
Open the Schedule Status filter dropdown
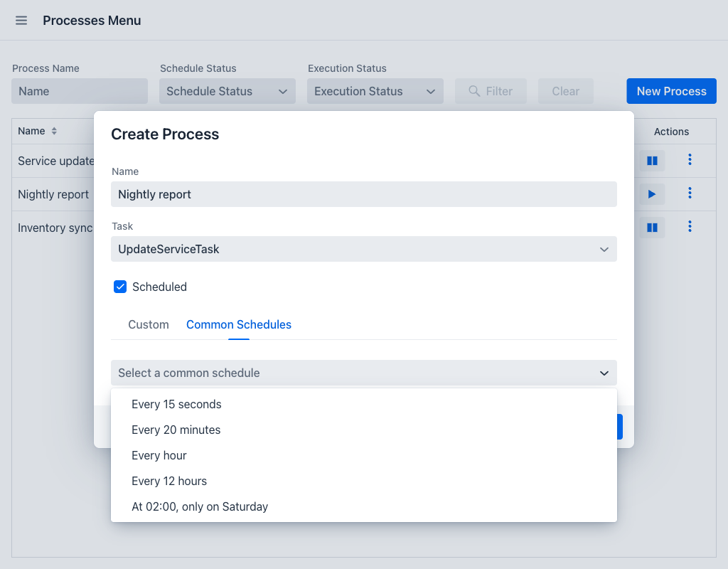[227, 91]
